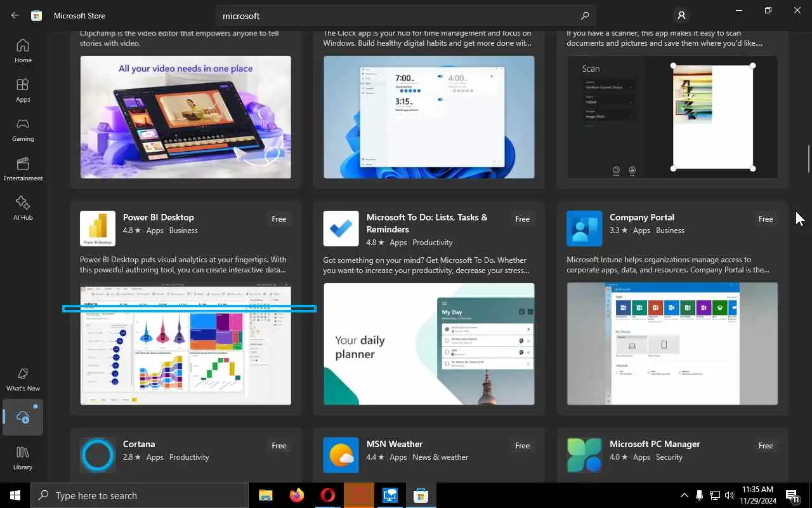The width and height of the screenshot is (812, 508).
Task: Open the Downloads cloud icon in sidebar
Action: 23,417
